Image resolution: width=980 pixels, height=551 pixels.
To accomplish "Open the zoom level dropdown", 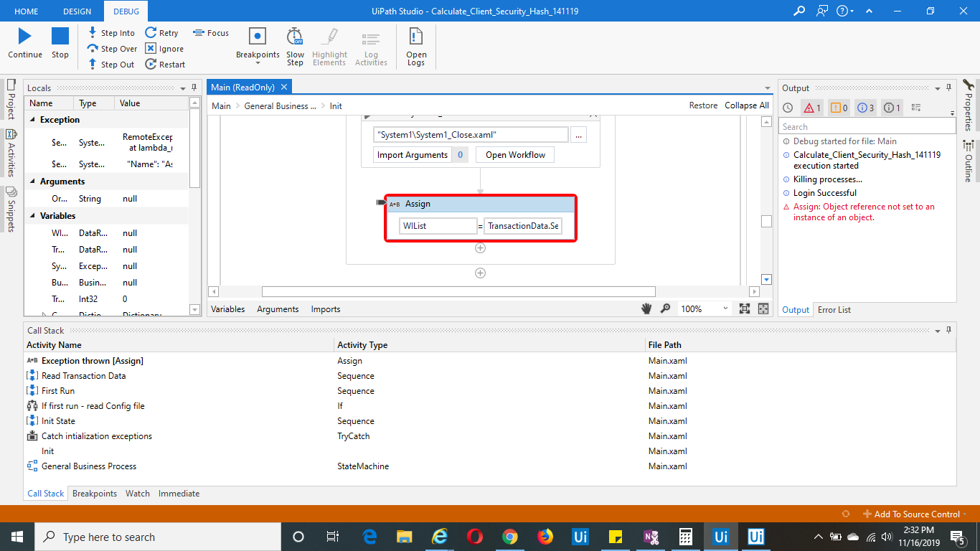I will 725,309.
